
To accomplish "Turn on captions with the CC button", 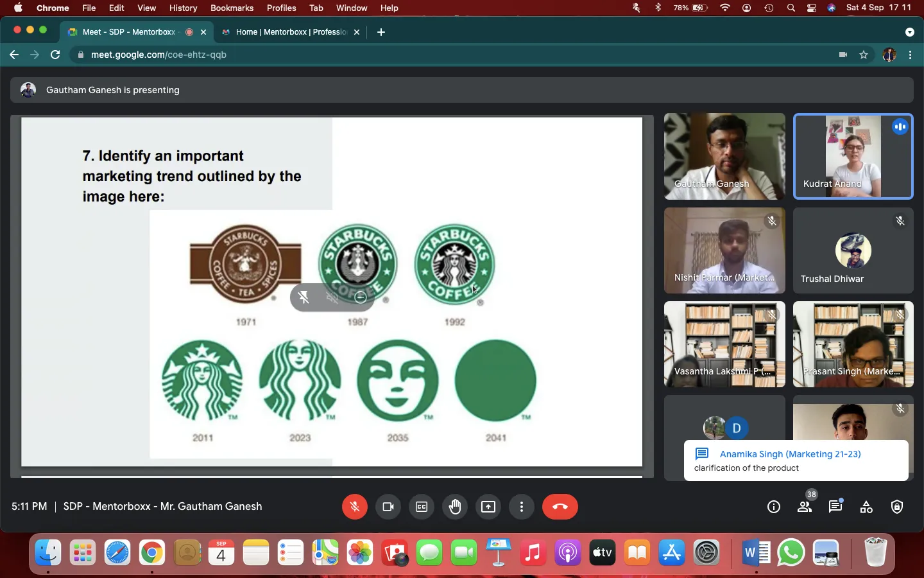I will (x=422, y=507).
